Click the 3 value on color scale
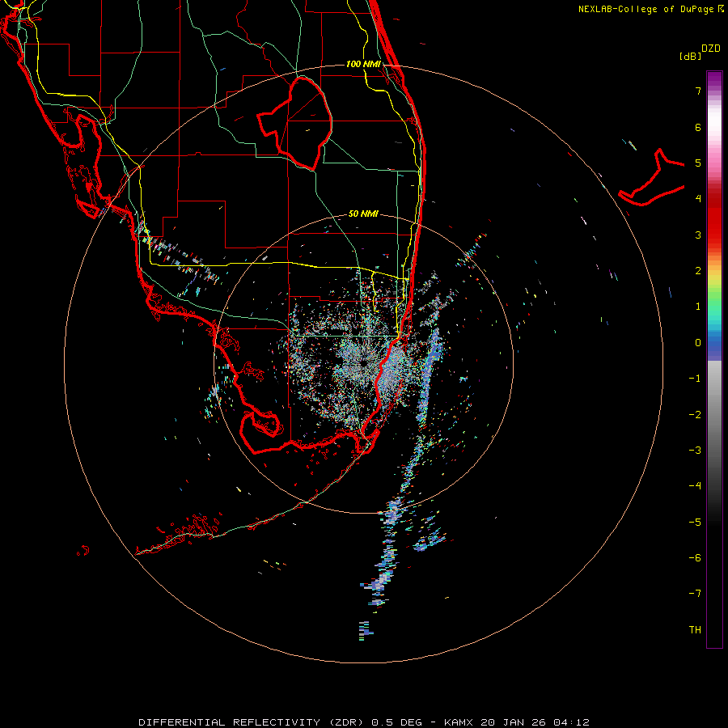The width and height of the screenshot is (728, 728). pyautogui.click(x=698, y=235)
